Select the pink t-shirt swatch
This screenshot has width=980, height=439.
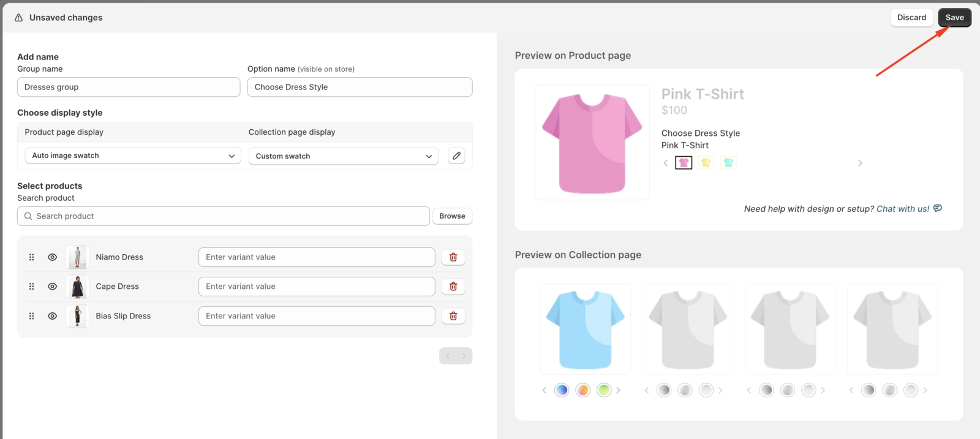[x=684, y=163]
